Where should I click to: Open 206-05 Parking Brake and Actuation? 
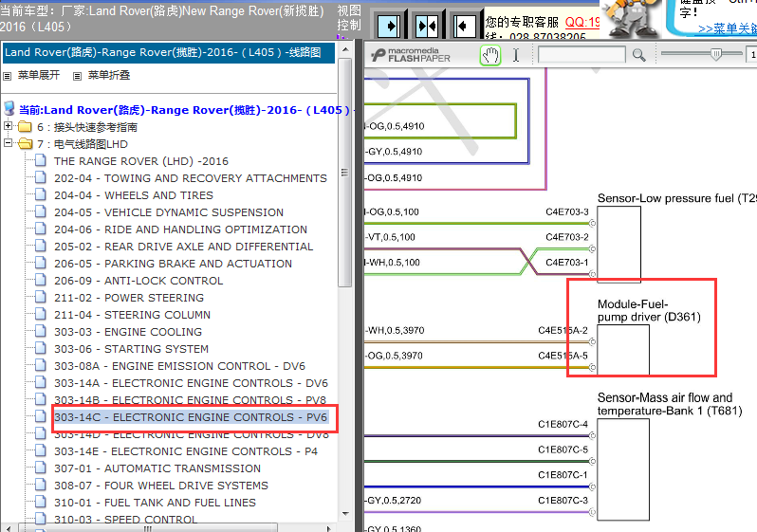click(x=173, y=264)
